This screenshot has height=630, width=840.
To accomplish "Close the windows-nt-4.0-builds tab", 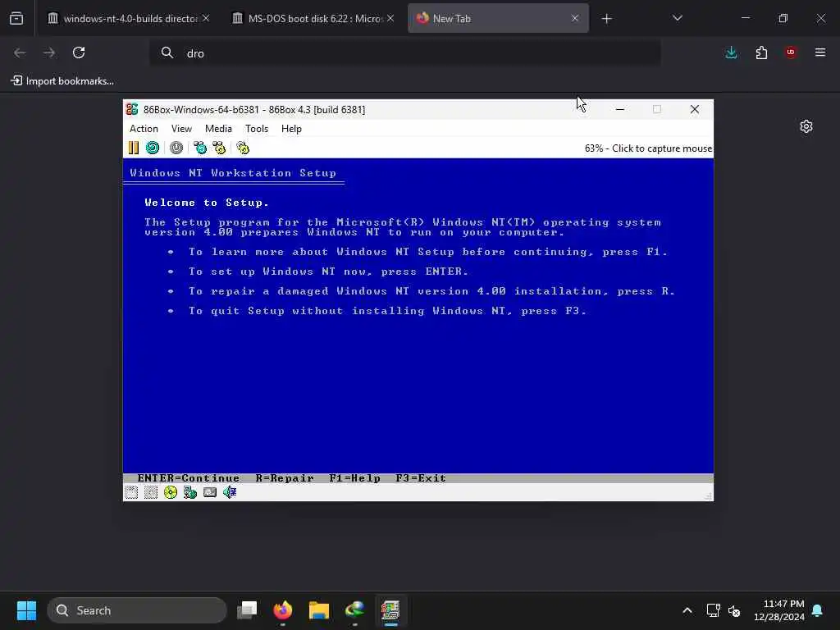I will coord(206,18).
